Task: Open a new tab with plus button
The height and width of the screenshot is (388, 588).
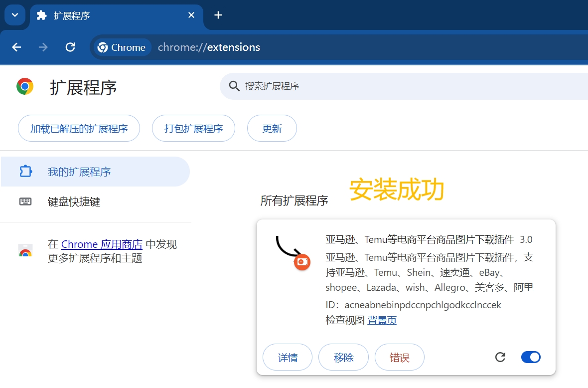Action: [218, 15]
